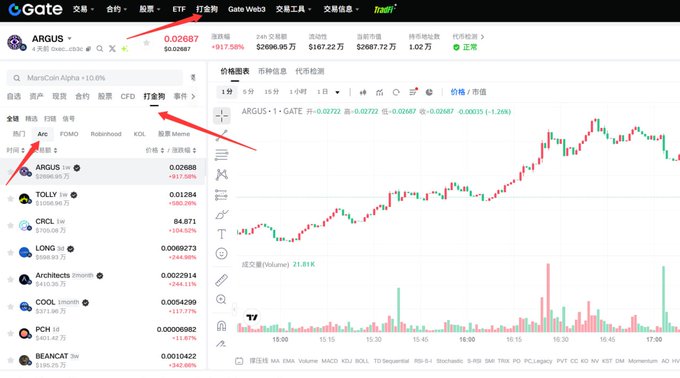Screen dimensions: 680x378
Task: Open the 合约 dropdown in header
Action: tap(116, 9)
